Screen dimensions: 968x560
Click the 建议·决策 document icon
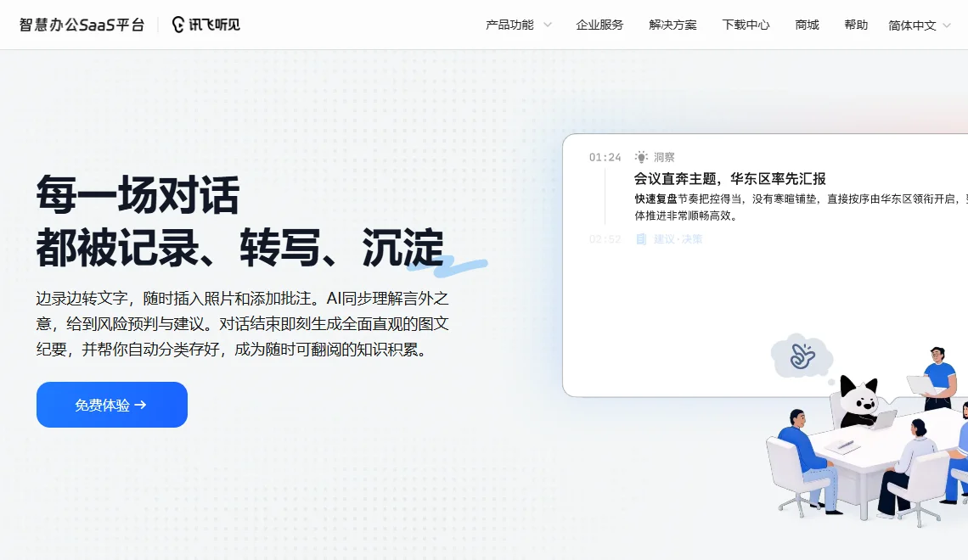tap(641, 239)
